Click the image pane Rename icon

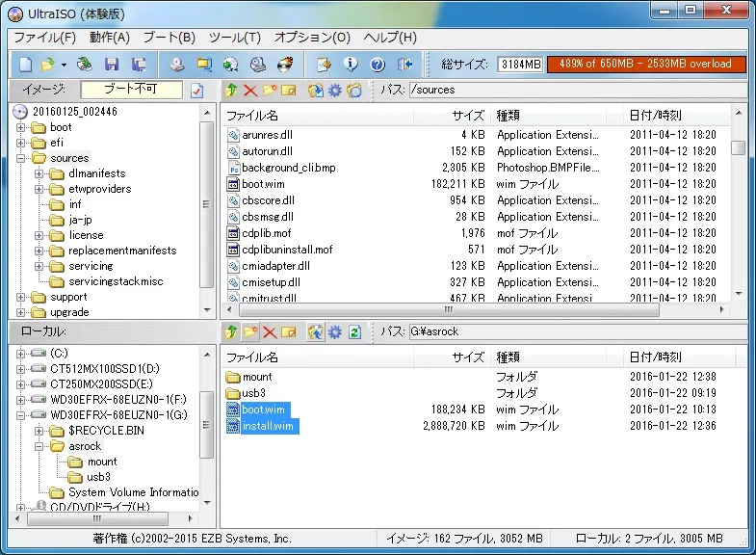[289, 91]
